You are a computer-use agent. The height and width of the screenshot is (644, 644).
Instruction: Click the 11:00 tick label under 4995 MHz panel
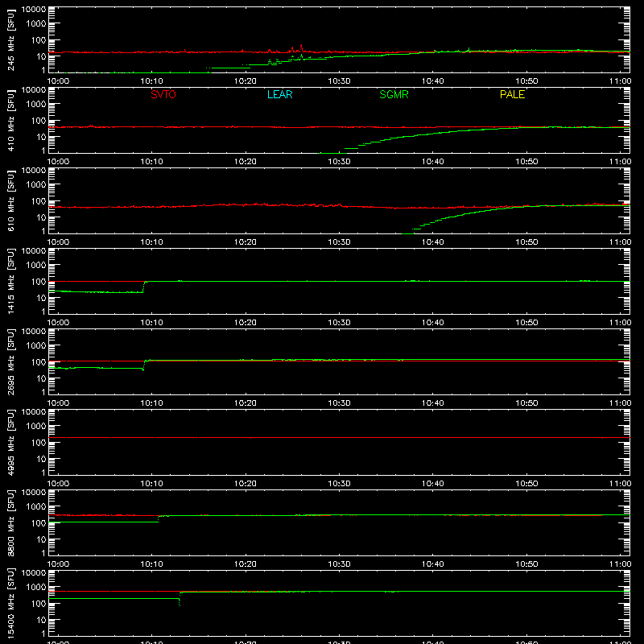coord(620,484)
